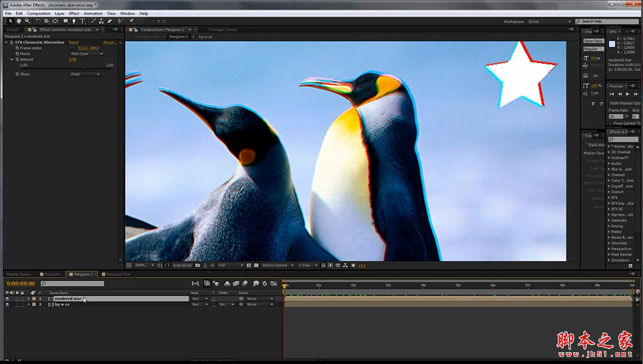Select the Eraser tool
The height and width of the screenshot is (364, 643).
[x=109, y=21]
